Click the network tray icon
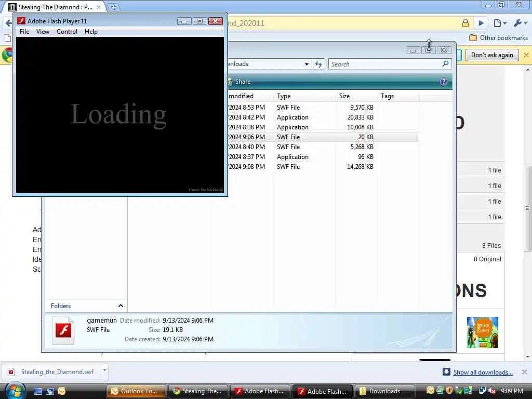532x399 pixels. pos(482,391)
